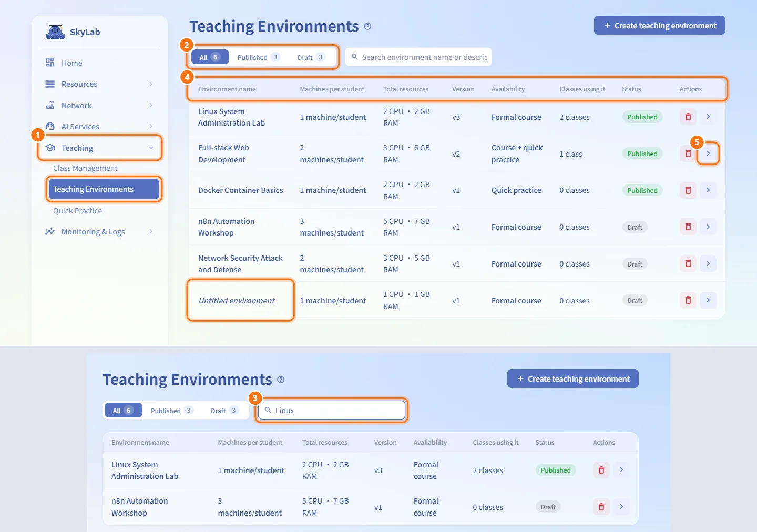Open details arrow for Network Security Attack row
The height and width of the screenshot is (532, 757).
[708, 263]
